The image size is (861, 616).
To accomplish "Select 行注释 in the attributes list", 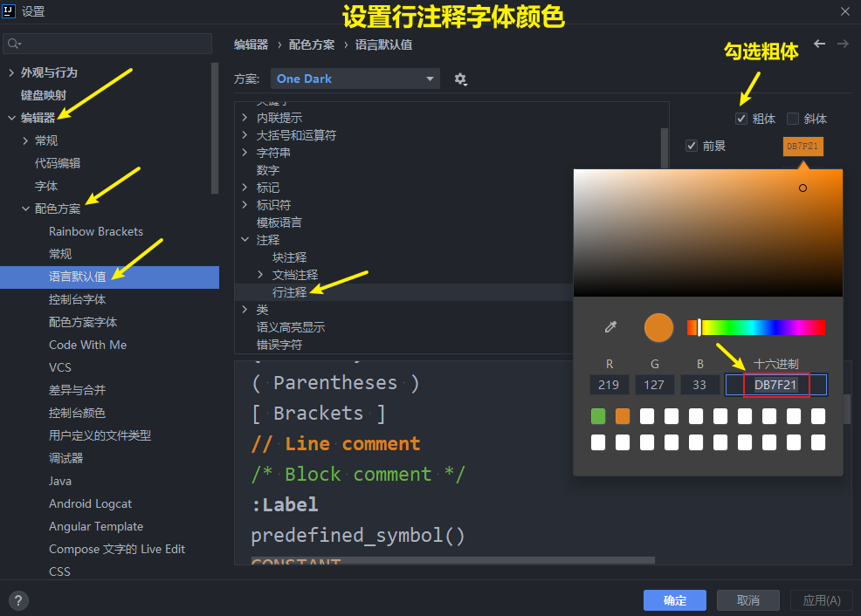I will [289, 292].
